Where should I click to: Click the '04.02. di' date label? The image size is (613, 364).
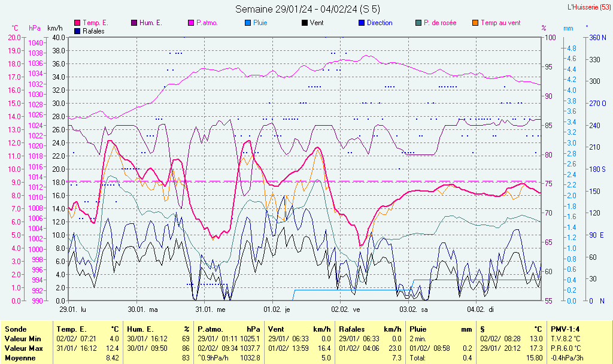[481, 310]
